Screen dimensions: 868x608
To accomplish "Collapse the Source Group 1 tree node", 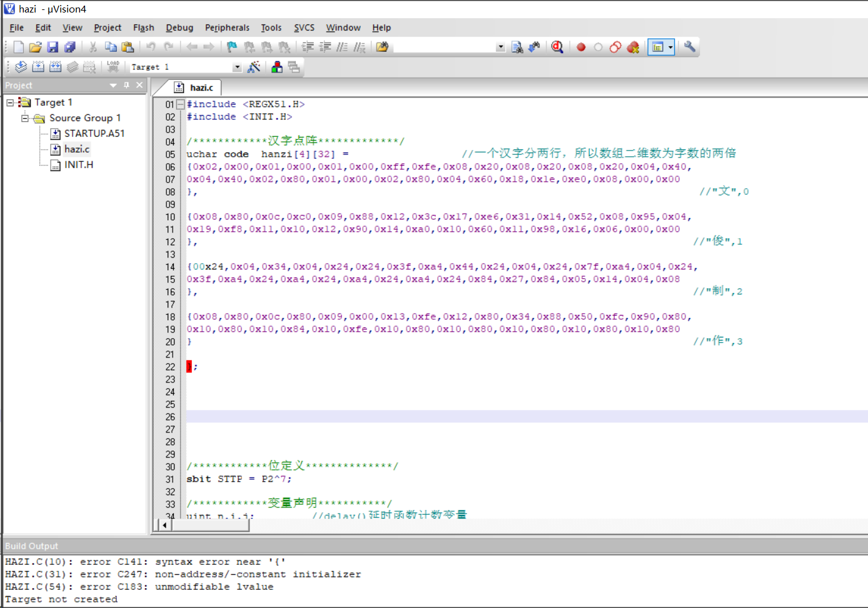I will tap(25, 118).
